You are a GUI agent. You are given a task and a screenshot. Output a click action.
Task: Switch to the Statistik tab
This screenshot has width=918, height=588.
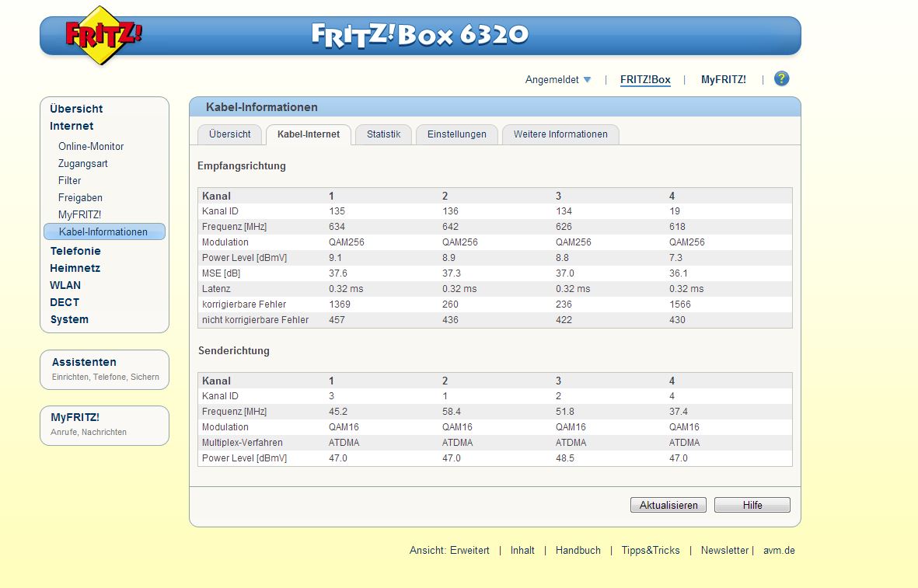(x=383, y=134)
